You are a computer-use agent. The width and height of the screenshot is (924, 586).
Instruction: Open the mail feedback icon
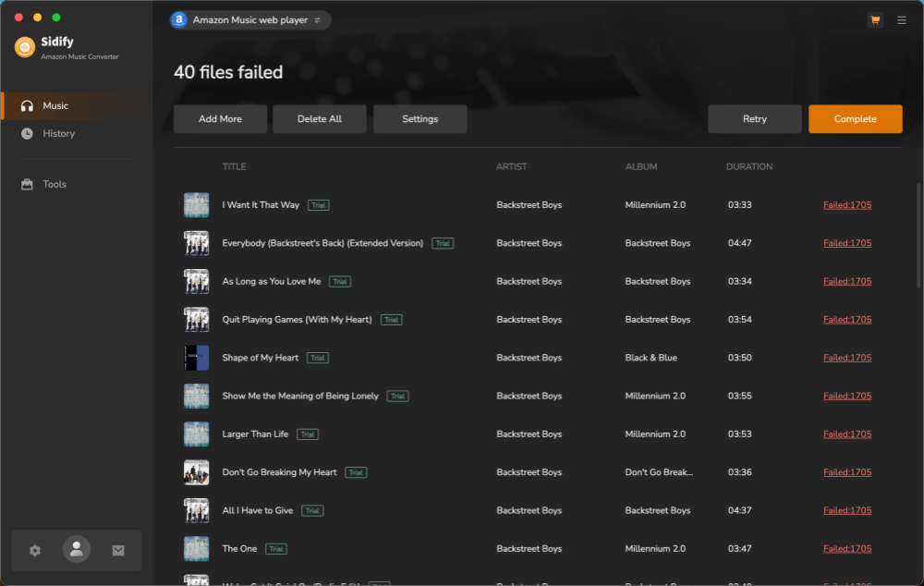pyautogui.click(x=118, y=550)
